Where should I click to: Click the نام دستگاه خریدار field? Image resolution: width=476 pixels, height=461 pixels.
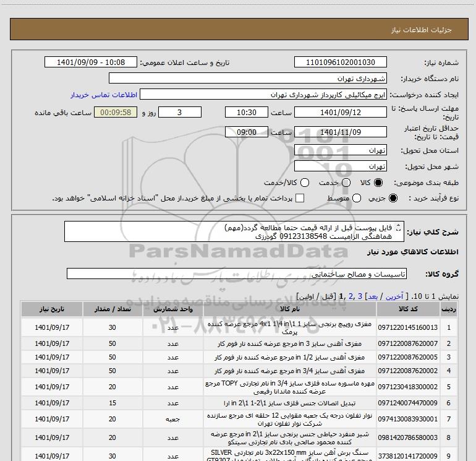pyautogui.click(x=248, y=78)
